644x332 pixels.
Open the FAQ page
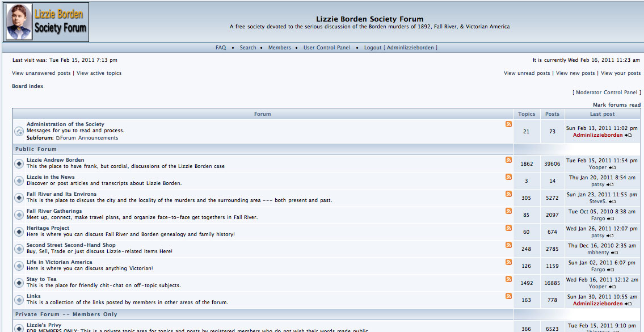(x=221, y=48)
